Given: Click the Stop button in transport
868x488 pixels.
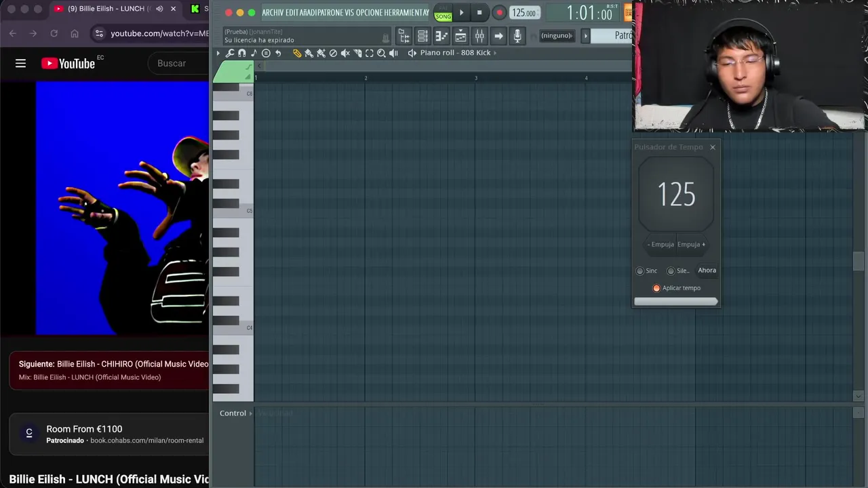Looking at the screenshot, I should click(479, 12).
